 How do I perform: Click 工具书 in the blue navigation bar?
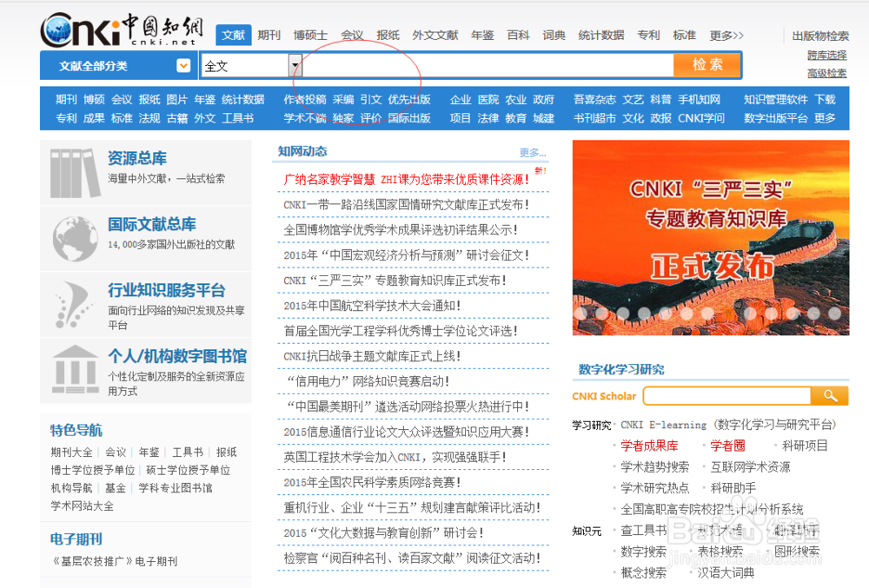coord(238,118)
